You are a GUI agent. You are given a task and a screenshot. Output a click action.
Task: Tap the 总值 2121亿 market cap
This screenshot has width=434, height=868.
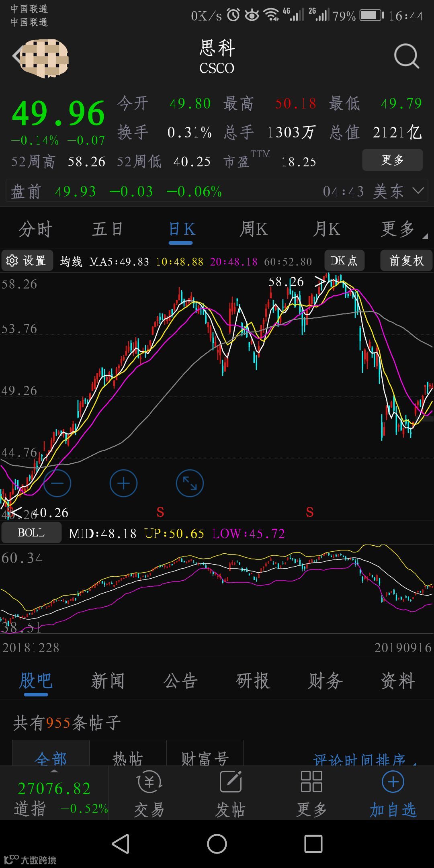click(375, 132)
